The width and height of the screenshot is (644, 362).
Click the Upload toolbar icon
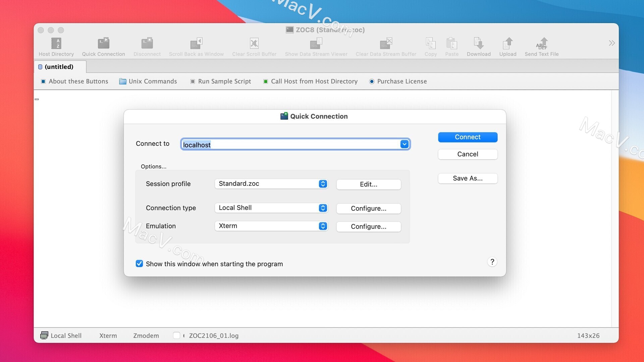pos(508,43)
